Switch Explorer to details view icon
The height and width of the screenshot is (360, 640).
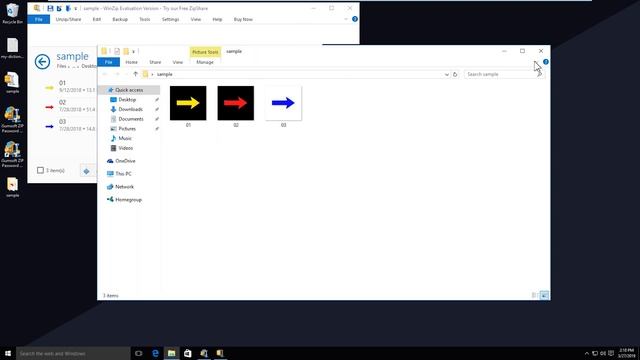click(x=534, y=295)
